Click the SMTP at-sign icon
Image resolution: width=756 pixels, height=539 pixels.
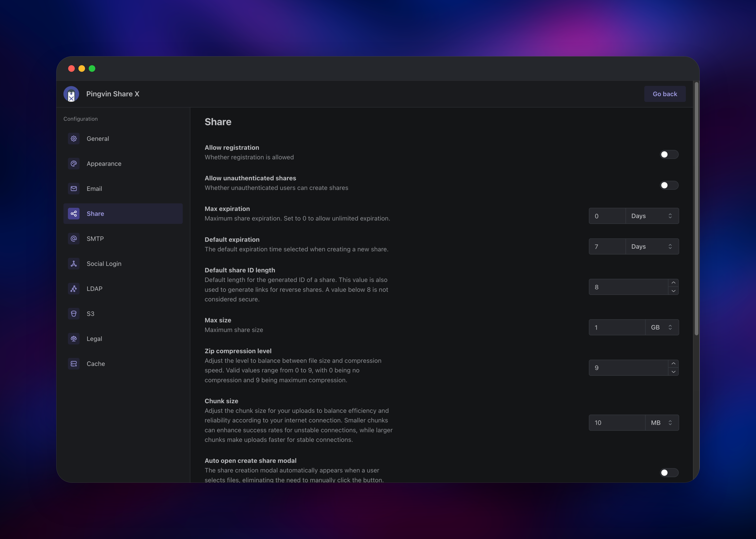[74, 239]
